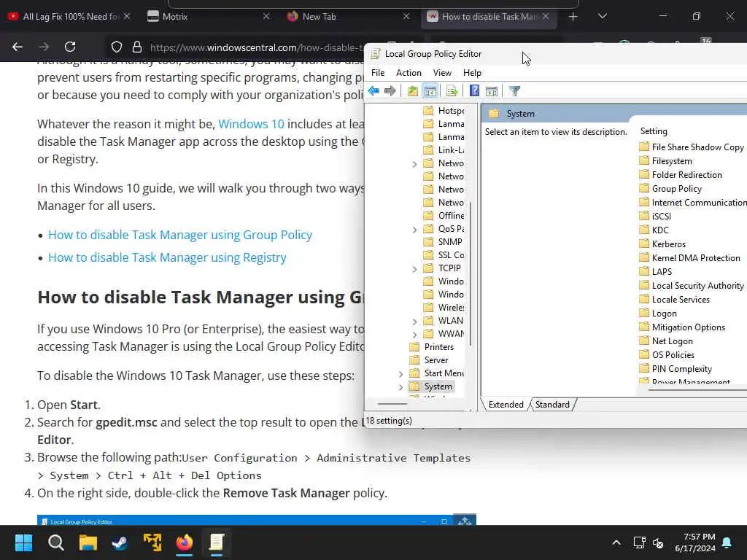Image resolution: width=747 pixels, height=560 pixels.
Task: Click the Filter funnel icon
Action: click(x=514, y=90)
